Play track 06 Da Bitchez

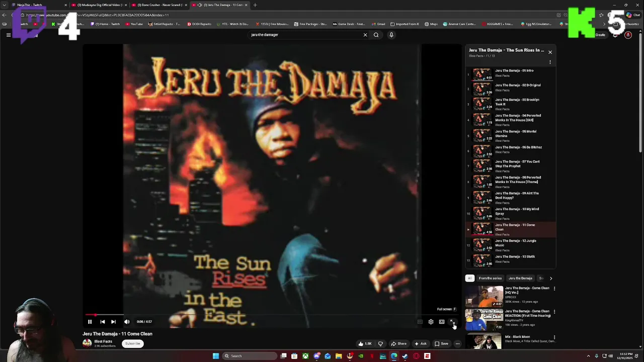pyautogui.click(x=511, y=150)
